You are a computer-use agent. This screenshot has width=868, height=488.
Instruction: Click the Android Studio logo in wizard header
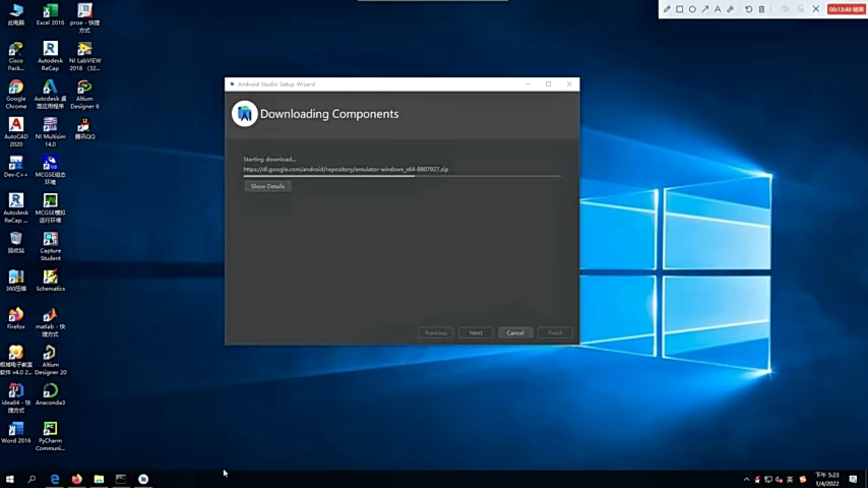[x=245, y=114]
